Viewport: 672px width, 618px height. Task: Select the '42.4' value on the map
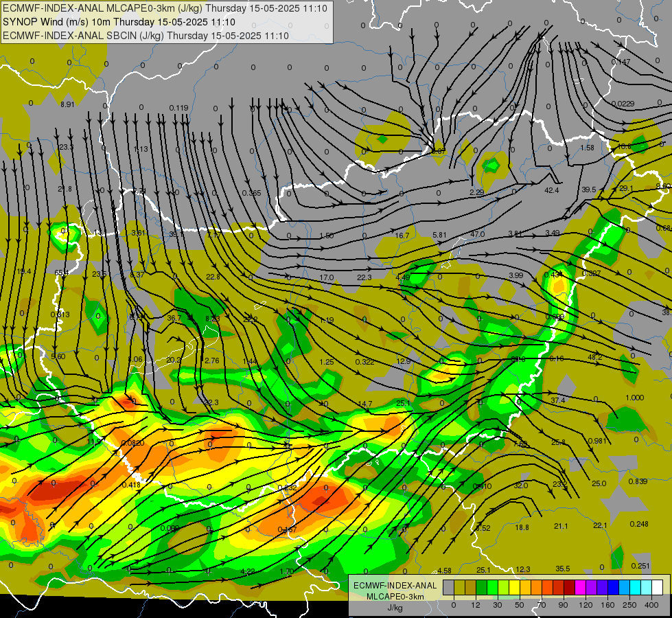[552, 190]
